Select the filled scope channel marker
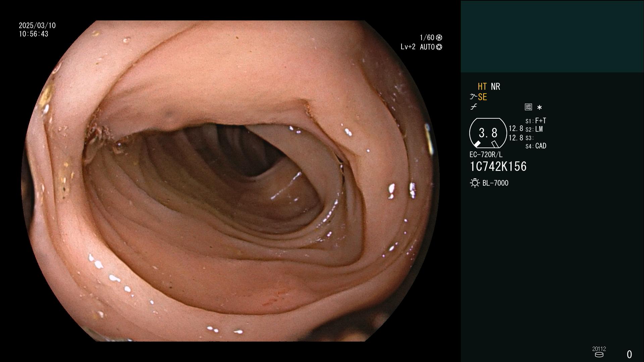The image size is (644, 362). (477, 144)
